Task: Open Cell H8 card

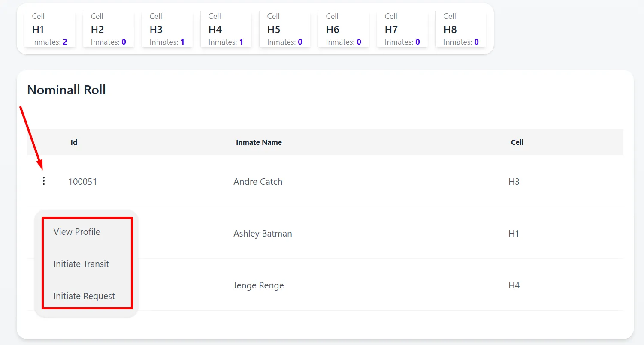Action: [x=461, y=29]
